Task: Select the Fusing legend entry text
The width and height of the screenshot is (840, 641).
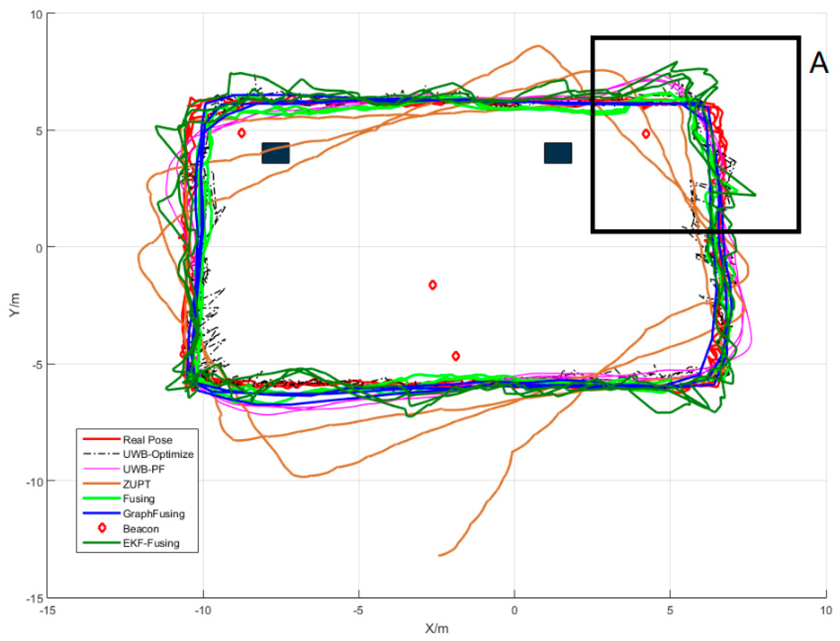Action: pos(139,499)
